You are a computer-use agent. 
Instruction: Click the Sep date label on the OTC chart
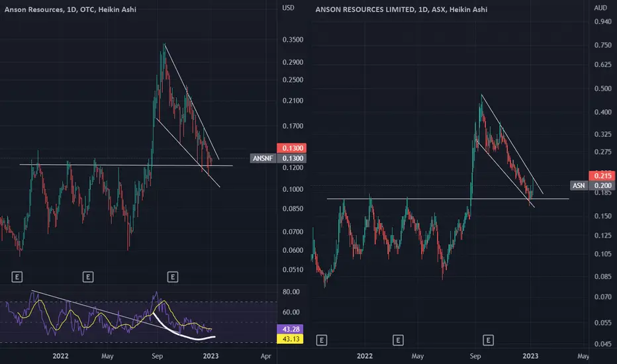[157, 356]
